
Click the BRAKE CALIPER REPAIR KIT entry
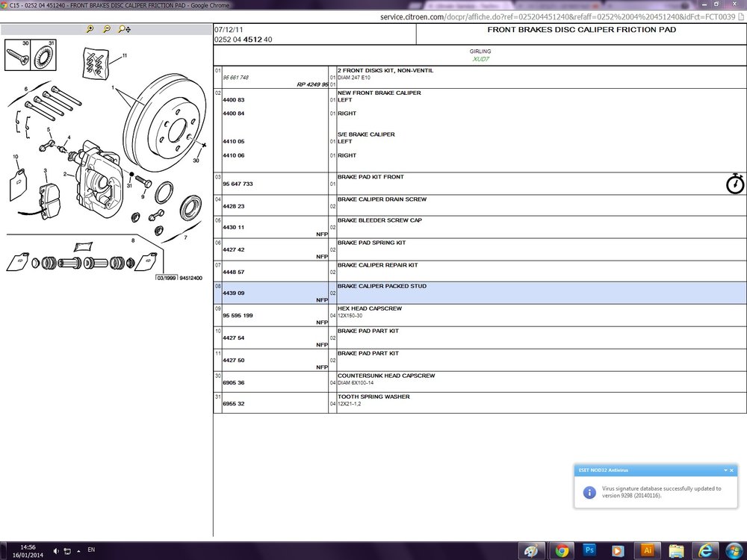(x=377, y=265)
